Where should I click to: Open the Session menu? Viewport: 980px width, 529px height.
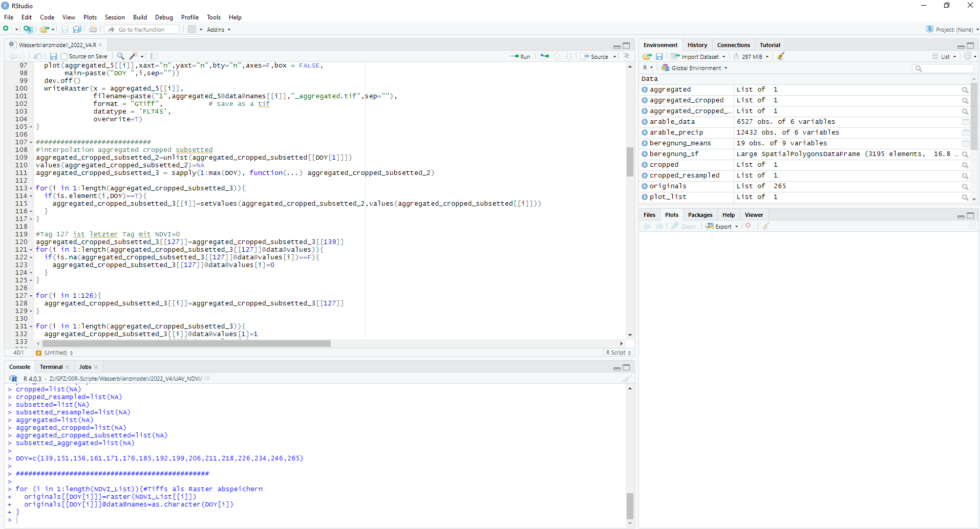[115, 17]
